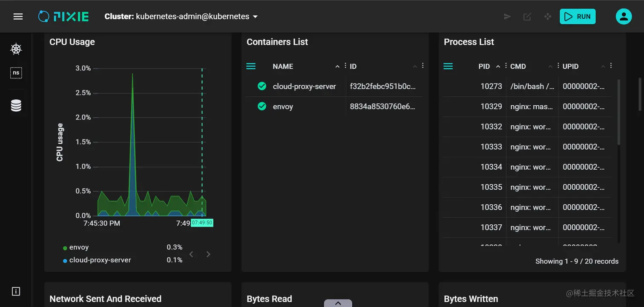
Task: Click the CPU spike peak on chart
Action: pos(132,74)
